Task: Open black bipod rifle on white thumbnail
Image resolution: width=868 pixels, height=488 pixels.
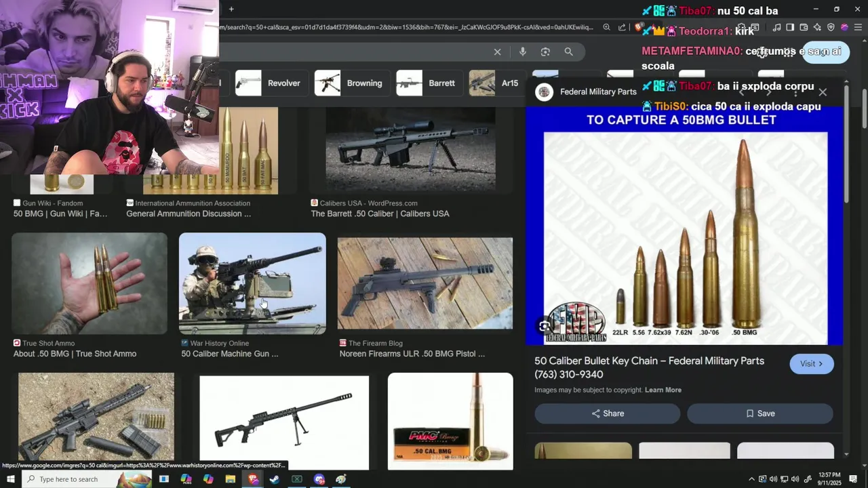Action: click(284, 422)
